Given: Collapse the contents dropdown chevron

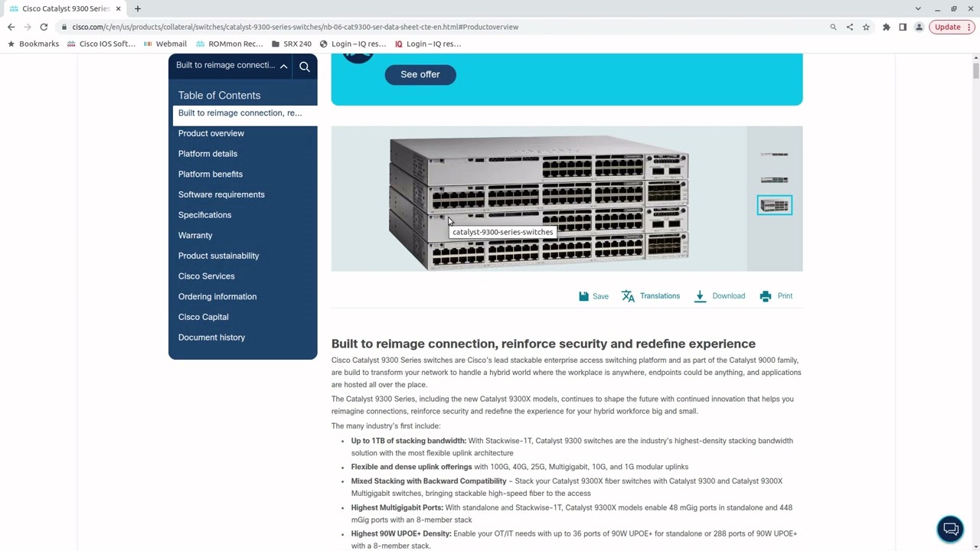Looking at the screenshot, I should pyautogui.click(x=283, y=67).
